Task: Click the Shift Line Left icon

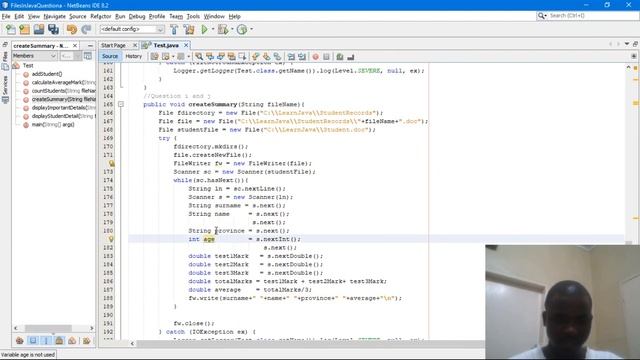Action: [x=291, y=57]
